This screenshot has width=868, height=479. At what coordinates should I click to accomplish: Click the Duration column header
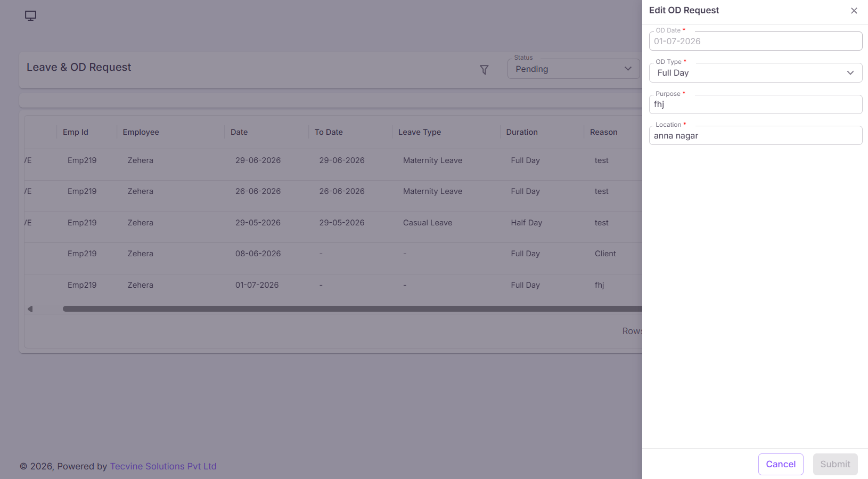[522, 132]
